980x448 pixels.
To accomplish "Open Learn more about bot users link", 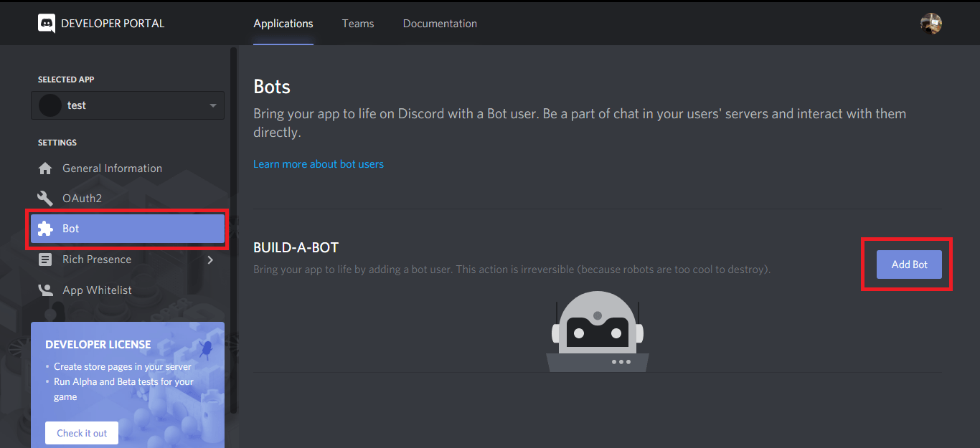I will [x=319, y=164].
